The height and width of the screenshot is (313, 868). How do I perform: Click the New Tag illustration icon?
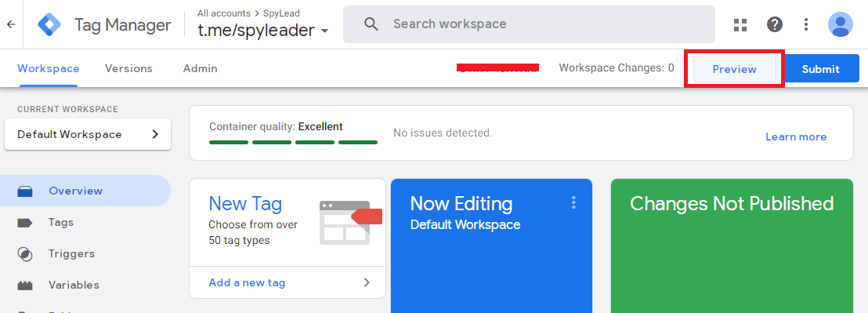click(x=350, y=222)
